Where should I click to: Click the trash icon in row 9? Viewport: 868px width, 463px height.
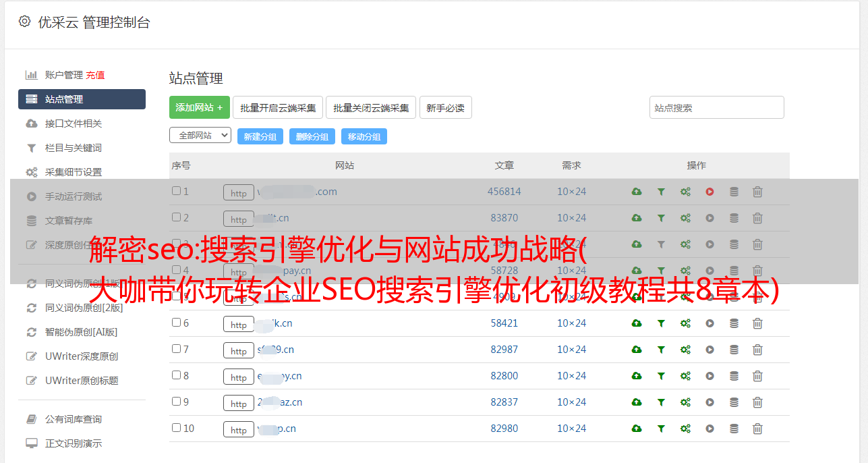757,402
